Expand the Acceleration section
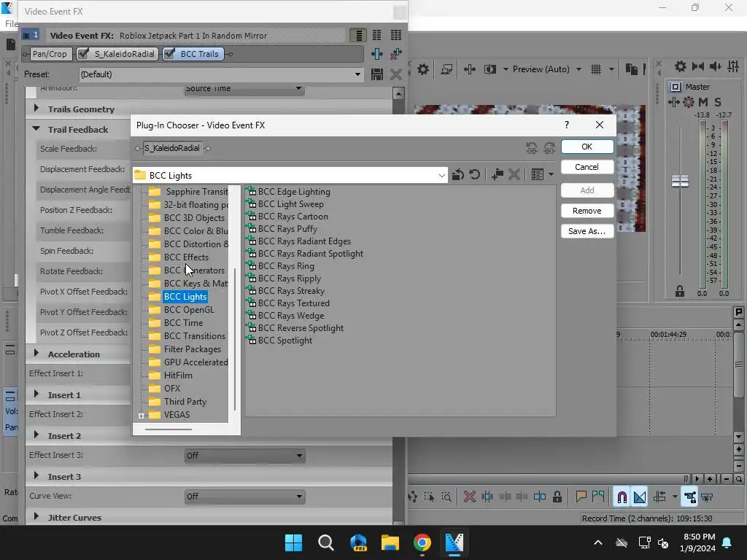747x560 pixels. tap(36, 354)
